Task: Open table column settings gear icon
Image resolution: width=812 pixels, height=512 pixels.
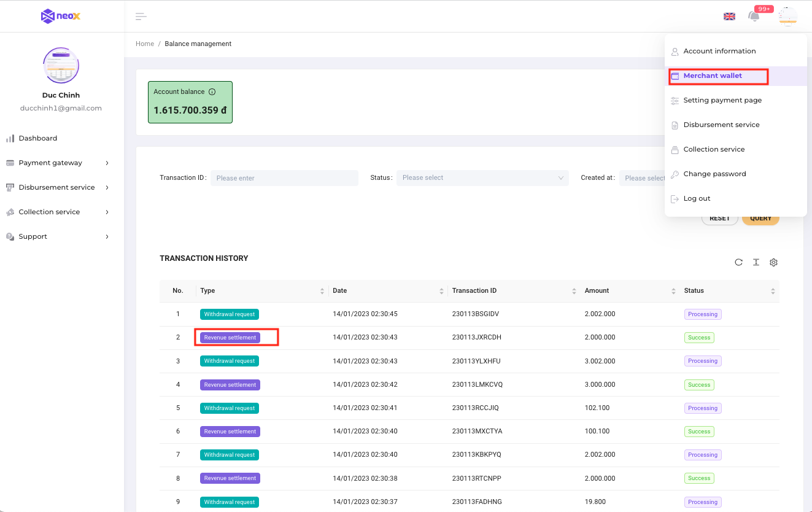Action: click(x=773, y=263)
